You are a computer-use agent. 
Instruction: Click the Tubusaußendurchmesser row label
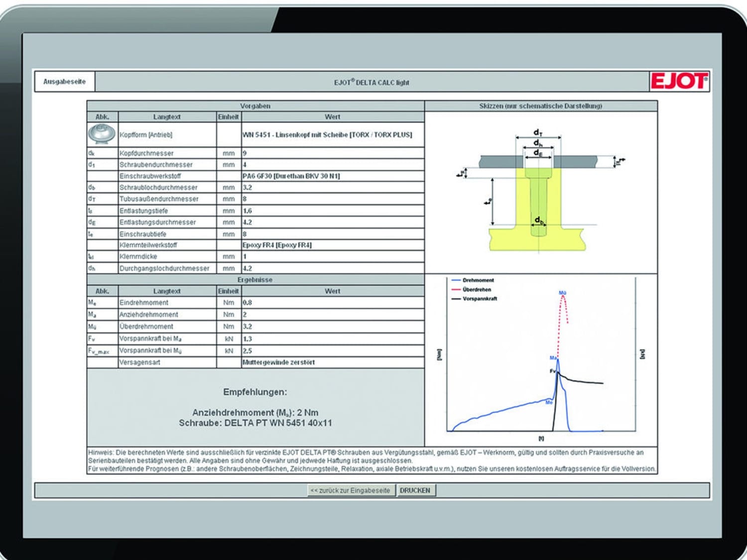tap(159, 199)
